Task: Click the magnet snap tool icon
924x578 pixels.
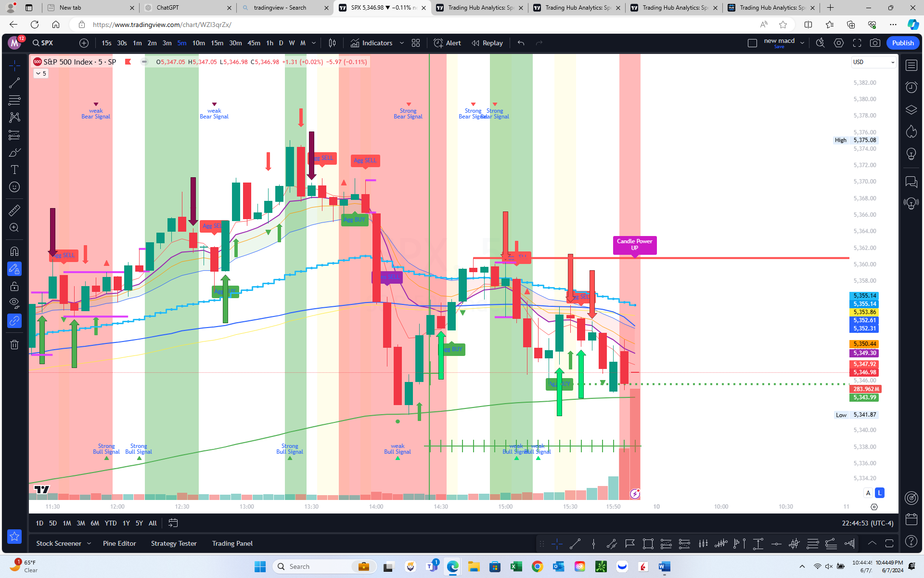Action: click(13, 252)
